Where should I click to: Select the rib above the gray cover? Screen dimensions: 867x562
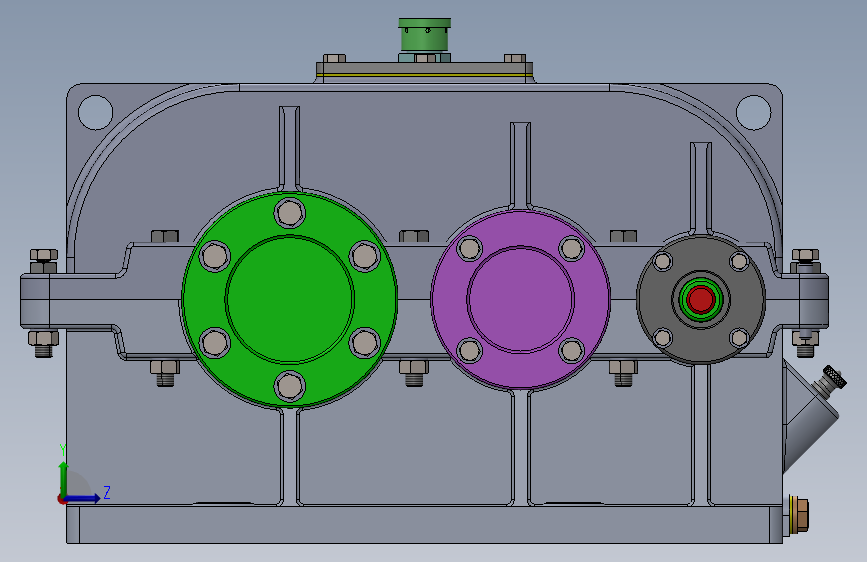[x=701, y=187]
